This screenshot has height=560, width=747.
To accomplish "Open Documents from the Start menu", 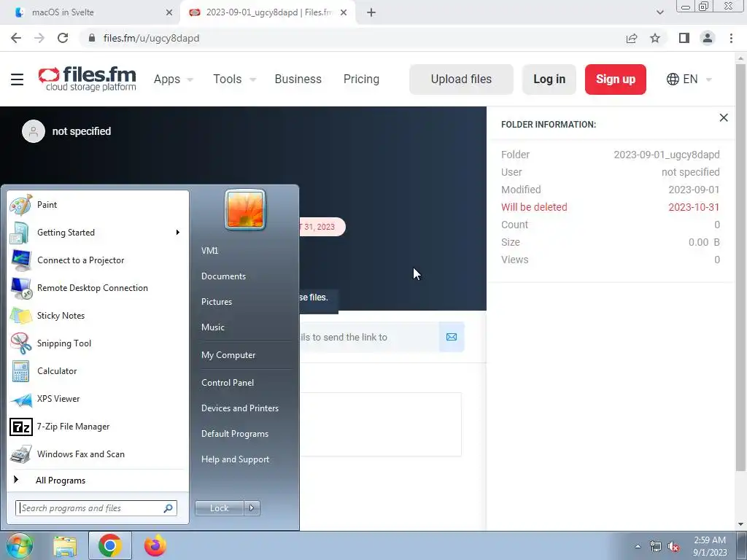I will click(x=223, y=276).
